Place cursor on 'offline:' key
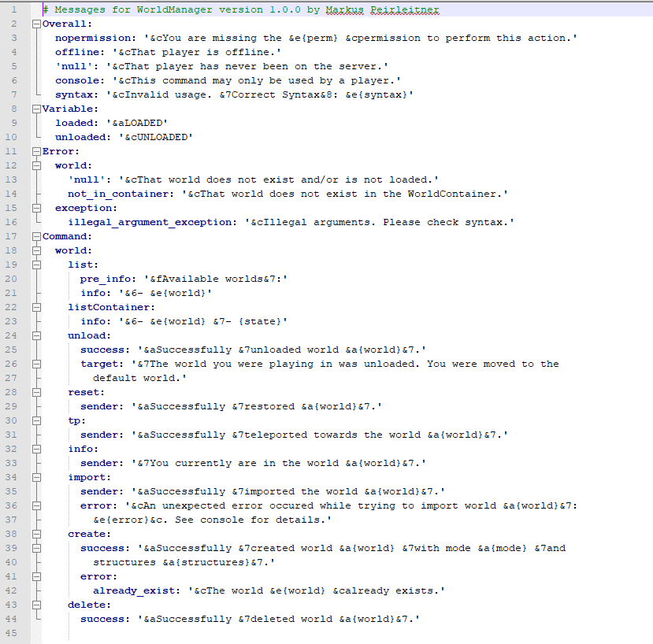The image size is (653, 644). 80,52
